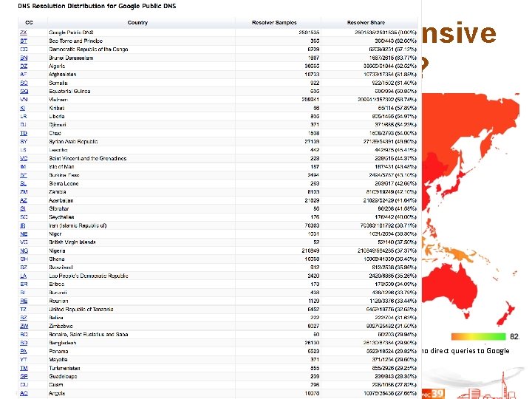
Task: Open the KI link in the Kiribati row
Action: [x=23, y=108]
